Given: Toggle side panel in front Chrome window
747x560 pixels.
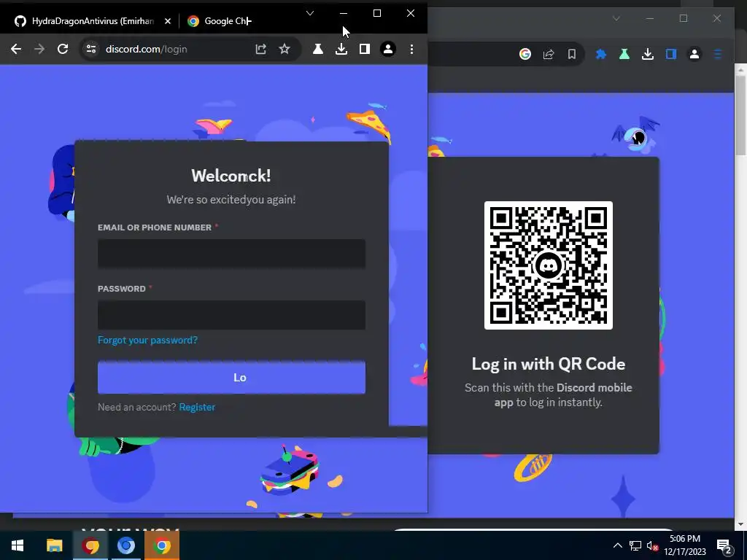Looking at the screenshot, I should pyautogui.click(x=365, y=49).
